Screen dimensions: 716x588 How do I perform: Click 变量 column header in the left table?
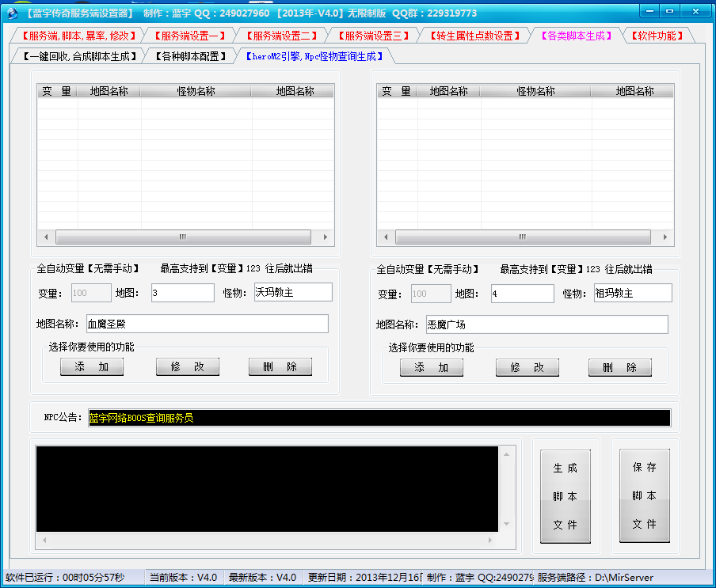tap(56, 91)
